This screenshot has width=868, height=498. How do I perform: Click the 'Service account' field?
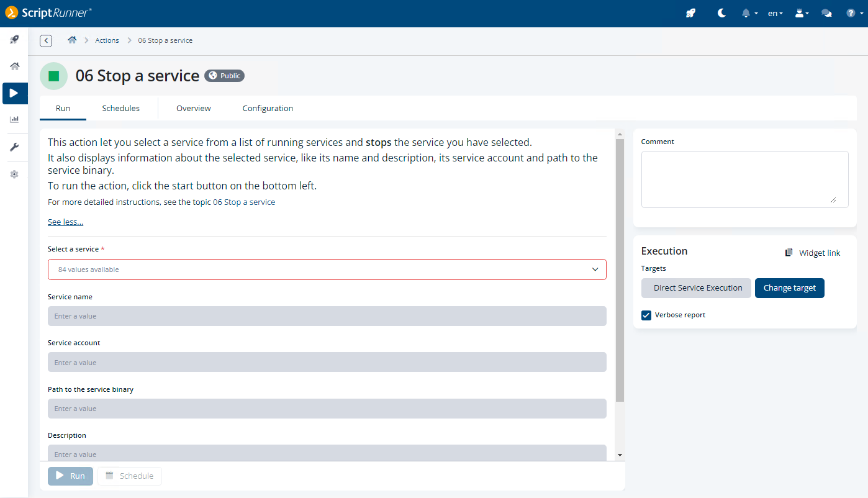327,362
